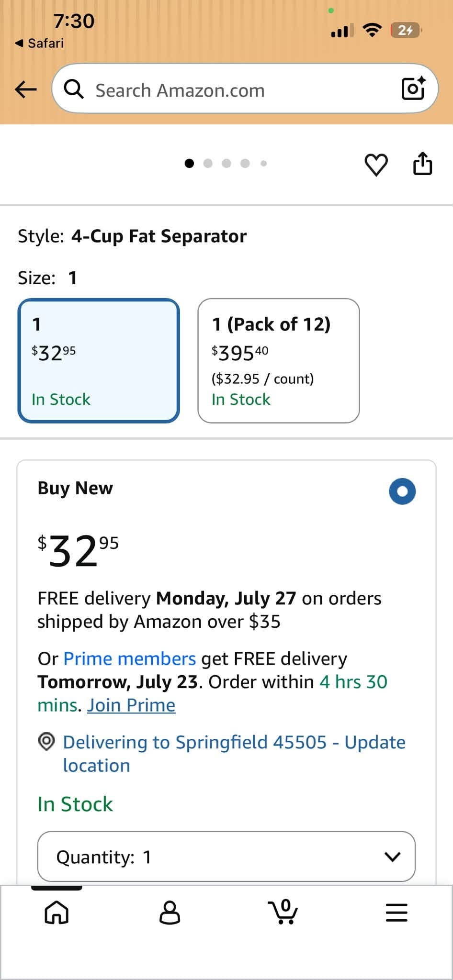This screenshot has height=980, width=453.
Task: Open camera lens search icon
Action: click(413, 89)
